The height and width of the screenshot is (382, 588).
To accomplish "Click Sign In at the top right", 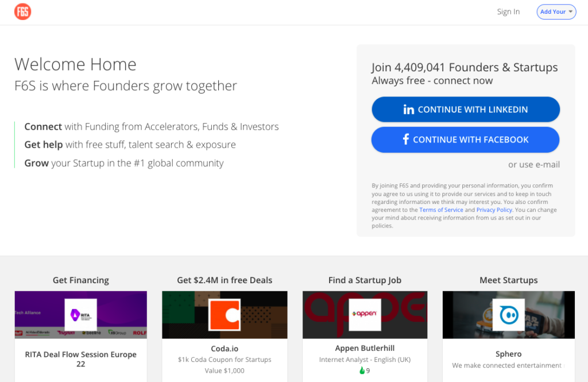I will [508, 11].
